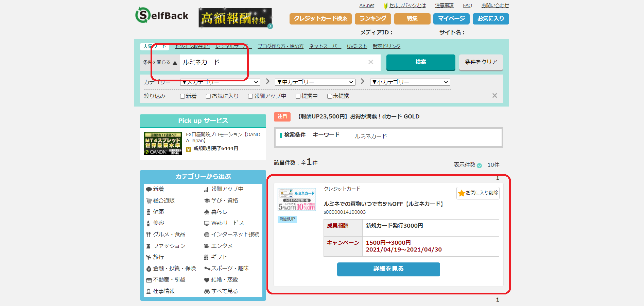Open the お問い合わせ link
Image resolution: width=644 pixels, height=306 pixels.
(495, 5)
